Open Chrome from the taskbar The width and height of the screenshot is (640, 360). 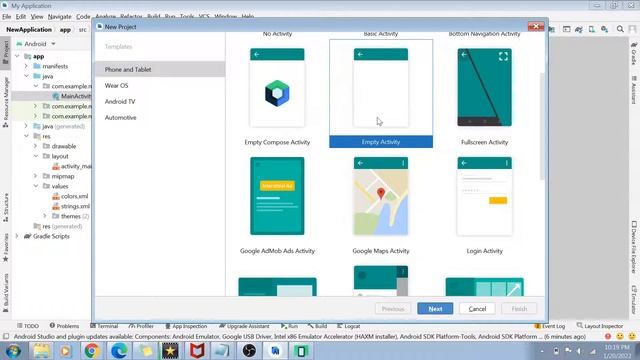[x=92, y=351]
